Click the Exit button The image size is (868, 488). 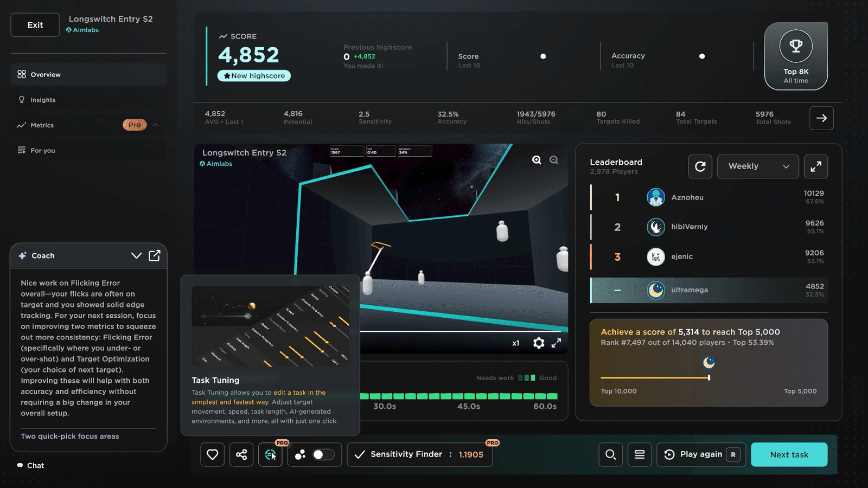pyautogui.click(x=35, y=25)
